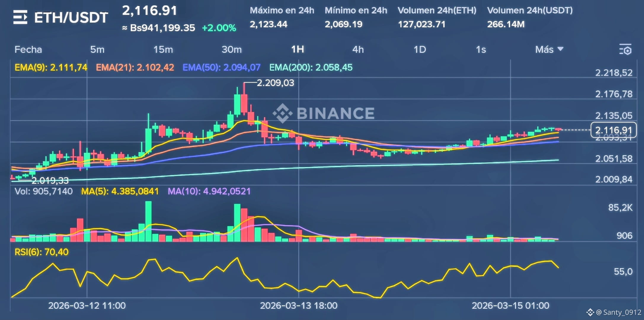The width and height of the screenshot is (644, 320).
Task: Click the Mínimo en 24h value 2,069.19
Action: point(343,24)
